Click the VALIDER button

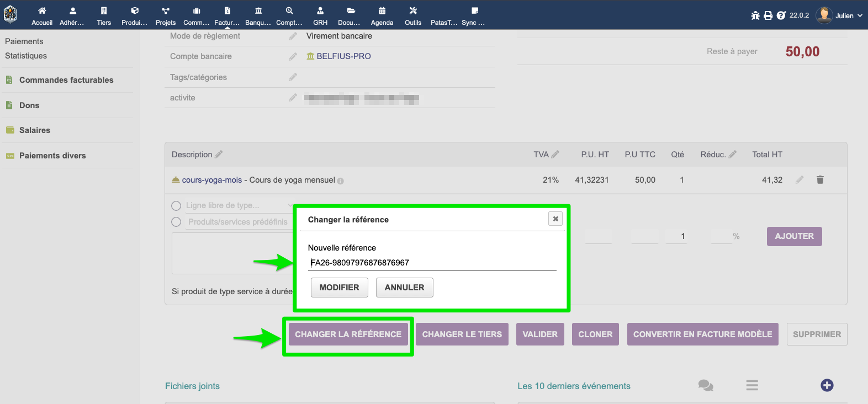coord(540,334)
